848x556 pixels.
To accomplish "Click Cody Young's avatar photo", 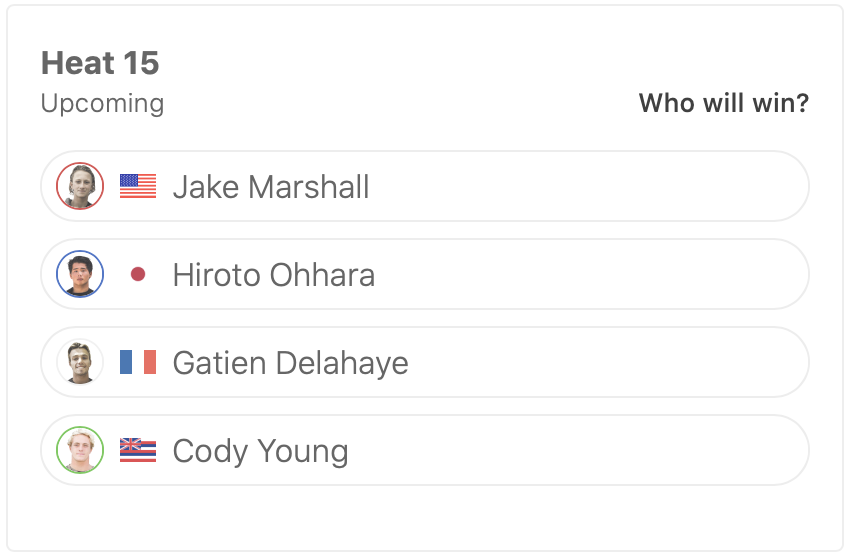I will (80, 450).
